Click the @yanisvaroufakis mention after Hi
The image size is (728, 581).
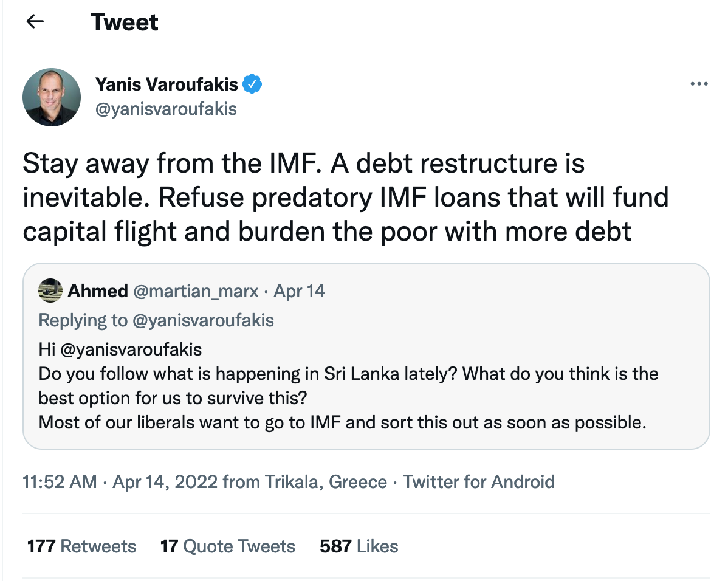click(129, 349)
